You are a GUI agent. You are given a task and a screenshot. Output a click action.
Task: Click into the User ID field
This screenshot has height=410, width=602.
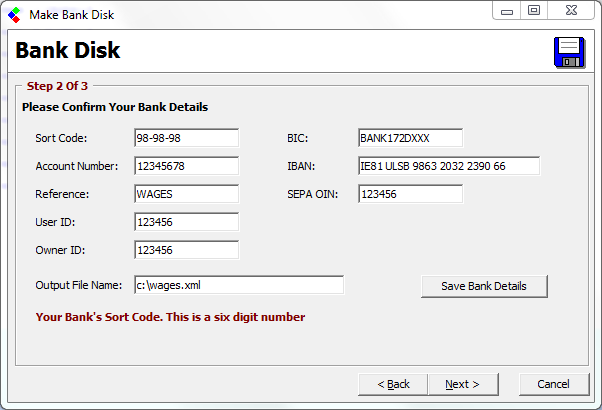(186, 222)
